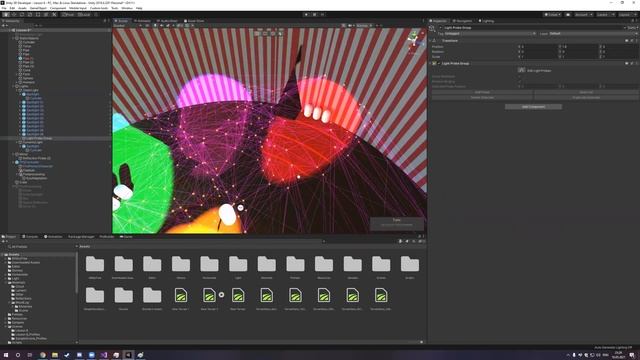This screenshot has width=640, height=360.
Task: Select Light Probe Group in Hierarchy
Action: [x=40, y=138]
